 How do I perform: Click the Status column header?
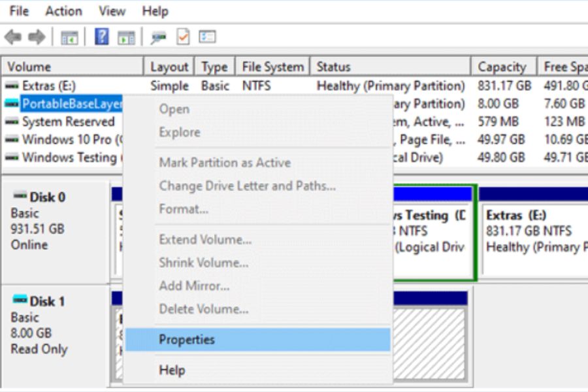pos(333,67)
